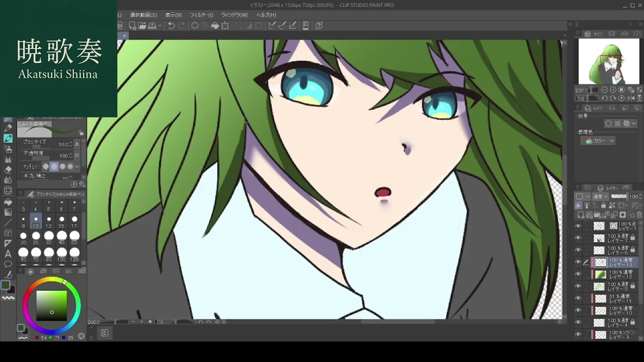Open the ヘルプ(H) menu

point(266,15)
